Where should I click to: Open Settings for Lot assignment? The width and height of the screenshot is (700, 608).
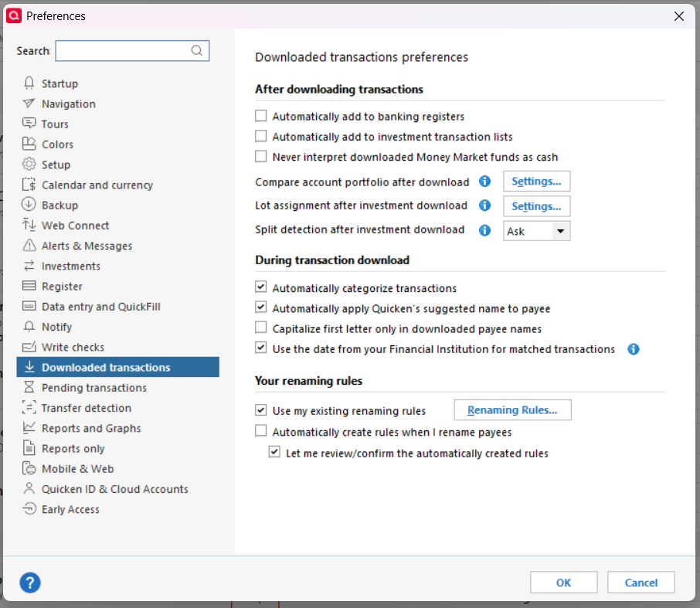537,206
